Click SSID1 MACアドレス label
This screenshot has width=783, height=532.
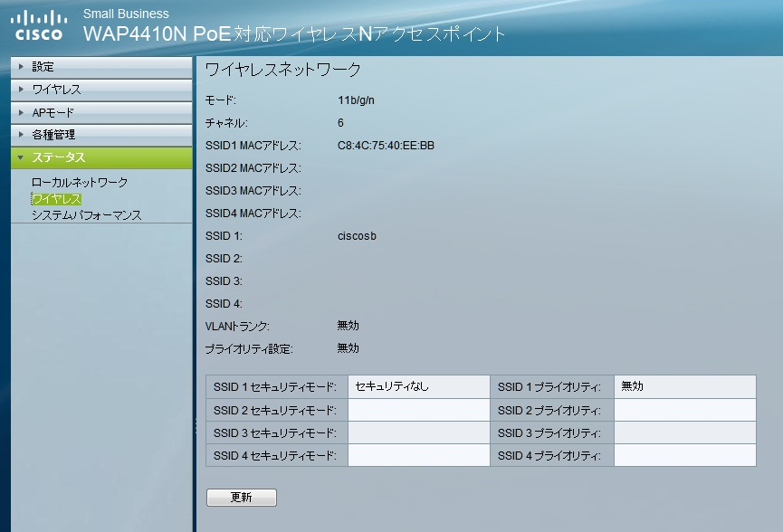click(x=253, y=146)
